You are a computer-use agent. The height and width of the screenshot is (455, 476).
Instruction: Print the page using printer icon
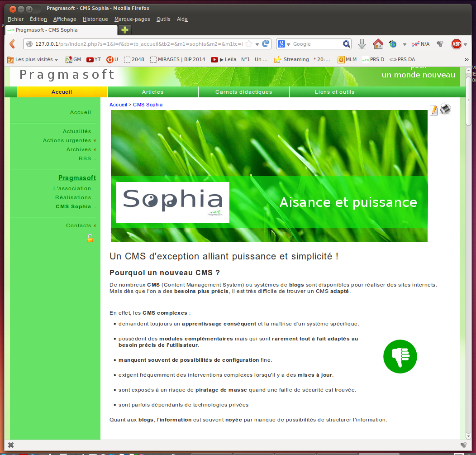(445, 109)
